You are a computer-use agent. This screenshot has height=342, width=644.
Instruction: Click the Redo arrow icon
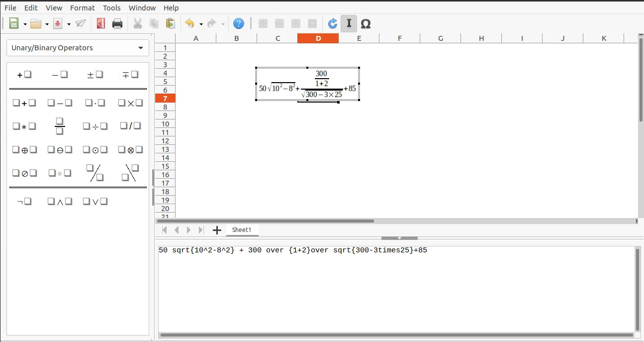(x=211, y=23)
